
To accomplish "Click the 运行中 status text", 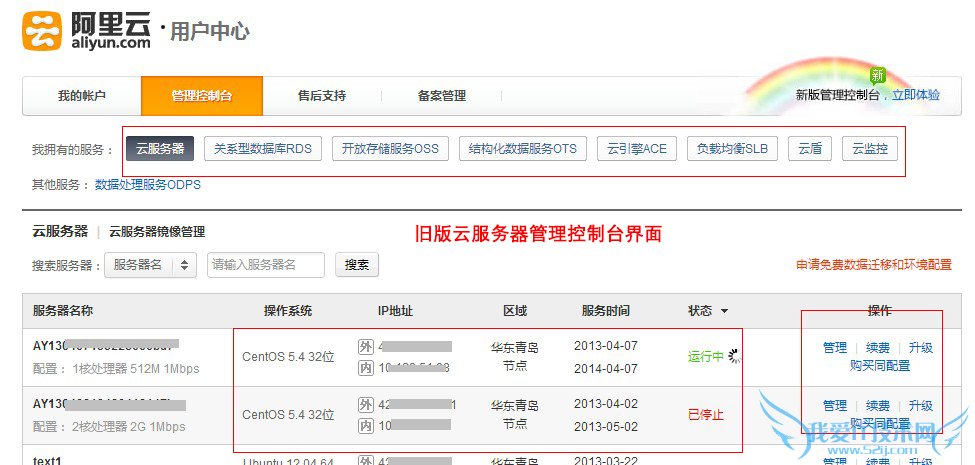I will 706,357.
